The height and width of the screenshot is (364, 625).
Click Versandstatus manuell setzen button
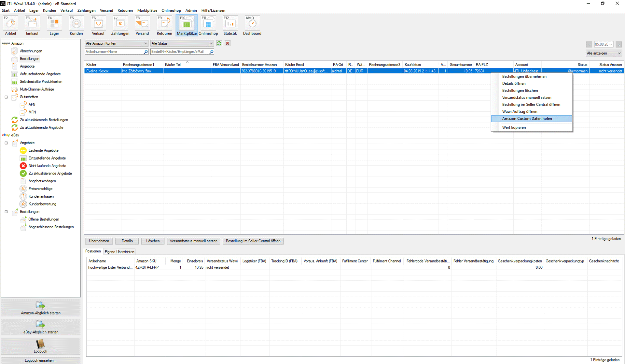click(x=193, y=241)
